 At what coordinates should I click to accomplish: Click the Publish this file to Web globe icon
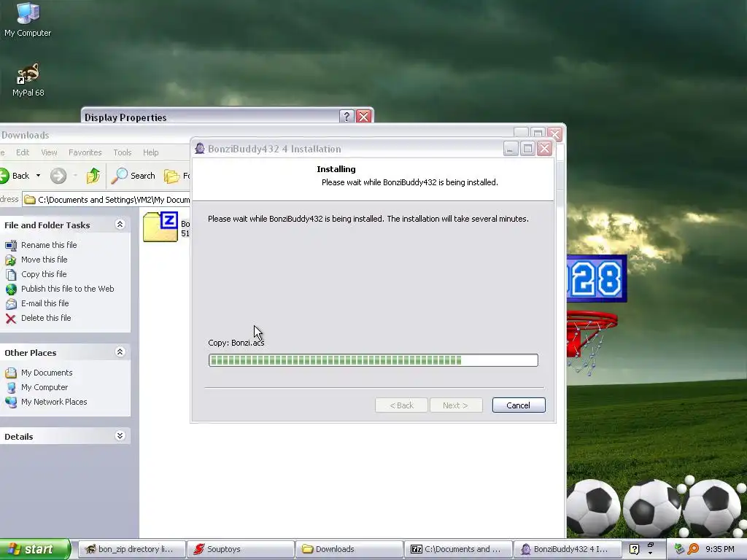click(x=11, y=289)
